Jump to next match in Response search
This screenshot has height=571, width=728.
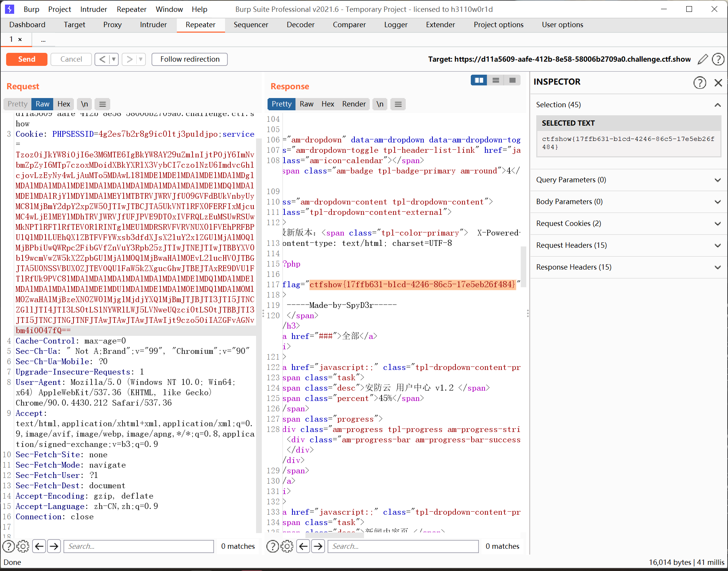[x=318, y=546]
